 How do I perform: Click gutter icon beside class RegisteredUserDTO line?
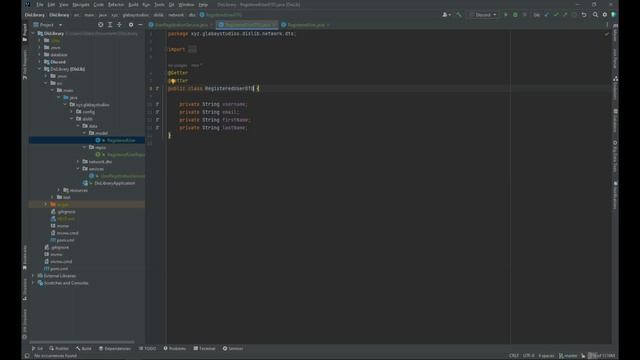point(157,89)
